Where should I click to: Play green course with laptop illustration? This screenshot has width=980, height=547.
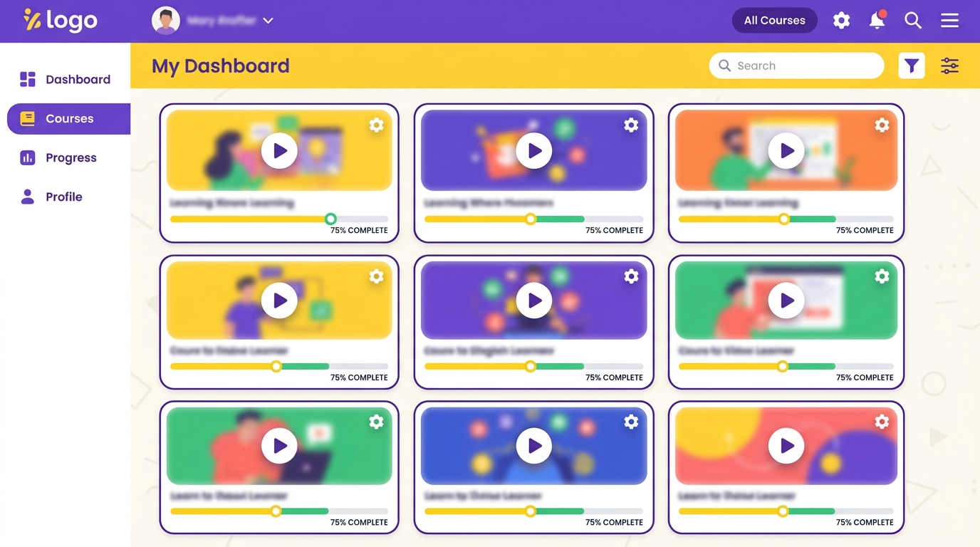pyautogui.click(x=279, y=446)
